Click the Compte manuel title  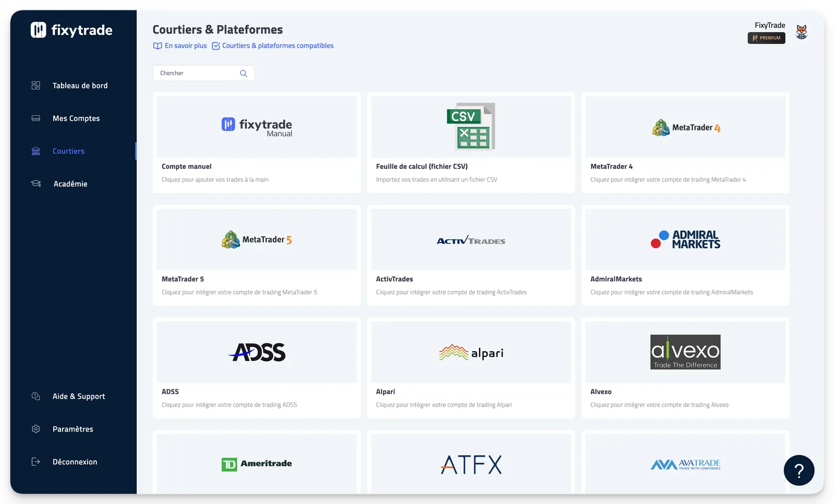coord(187,167)
